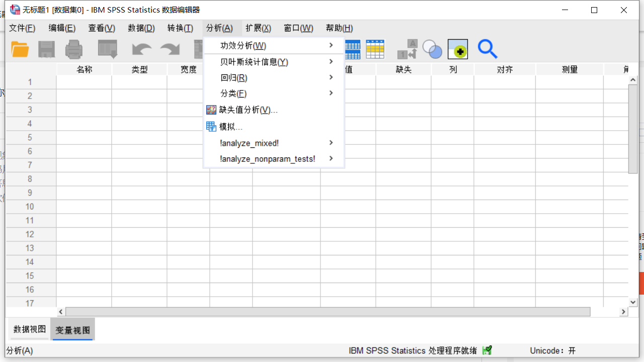This screenshot has width=644, height=362.
Task: Open the 查看(V) menu
Action: point(102,28)
